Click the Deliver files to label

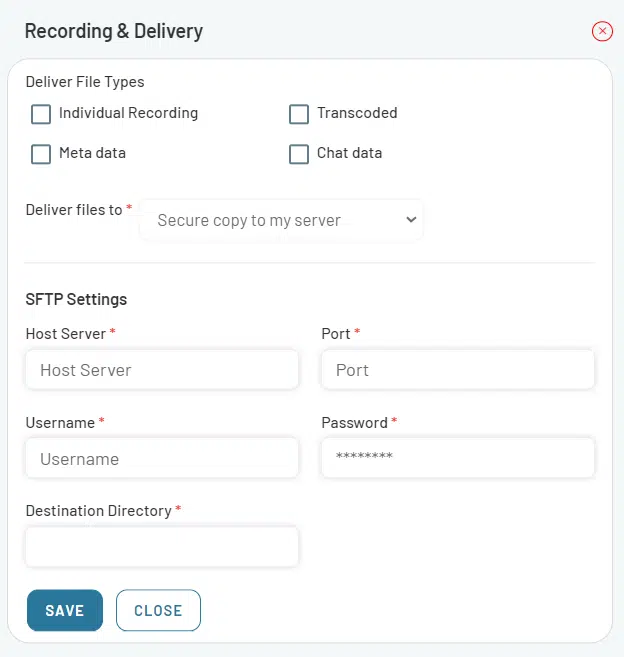(73, 210)
